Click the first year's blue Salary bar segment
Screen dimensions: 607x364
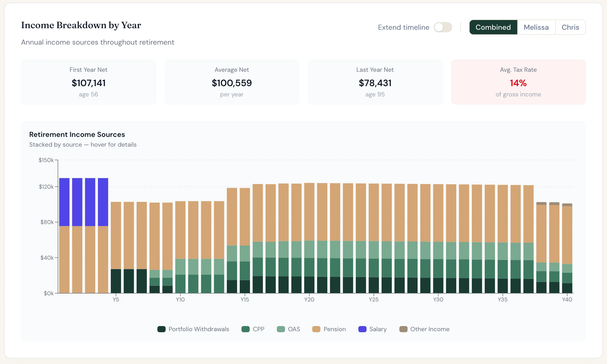[x=64, y=202]
